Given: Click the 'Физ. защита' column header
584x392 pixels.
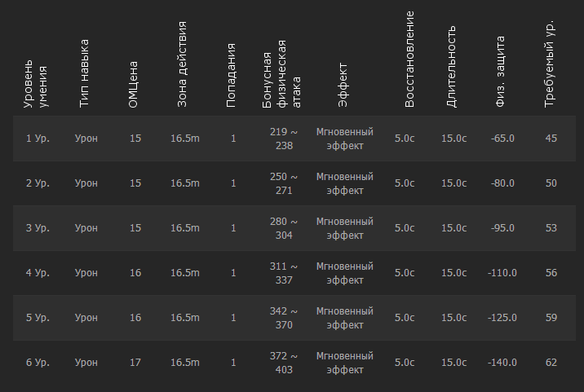Looking at the screenshot, I should pyautogui.click(x=501, y=72).
